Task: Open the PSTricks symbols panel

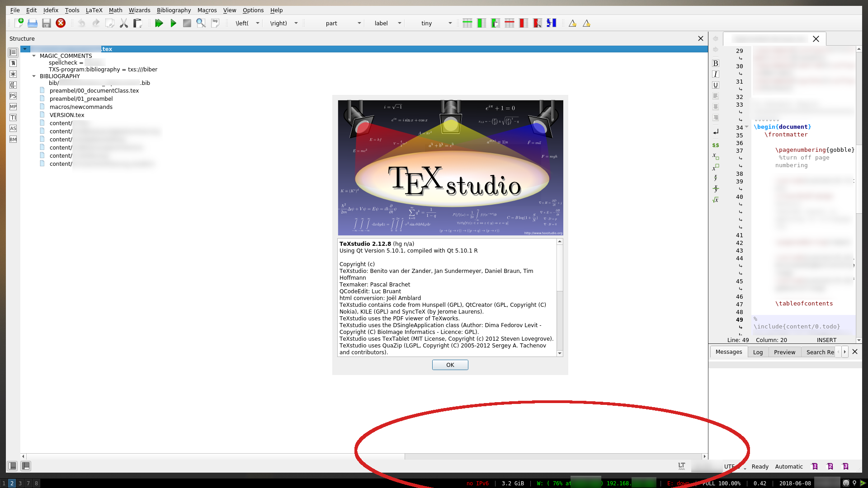Action: click(x=13, y=96)
